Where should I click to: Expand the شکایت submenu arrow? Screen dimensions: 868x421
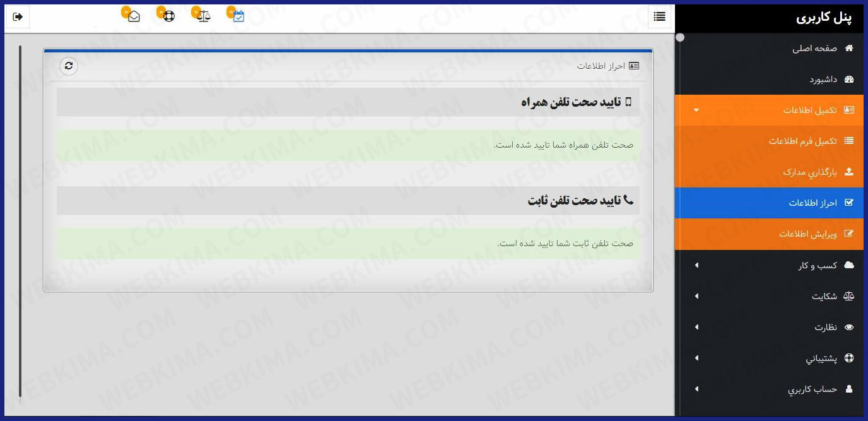696,296
